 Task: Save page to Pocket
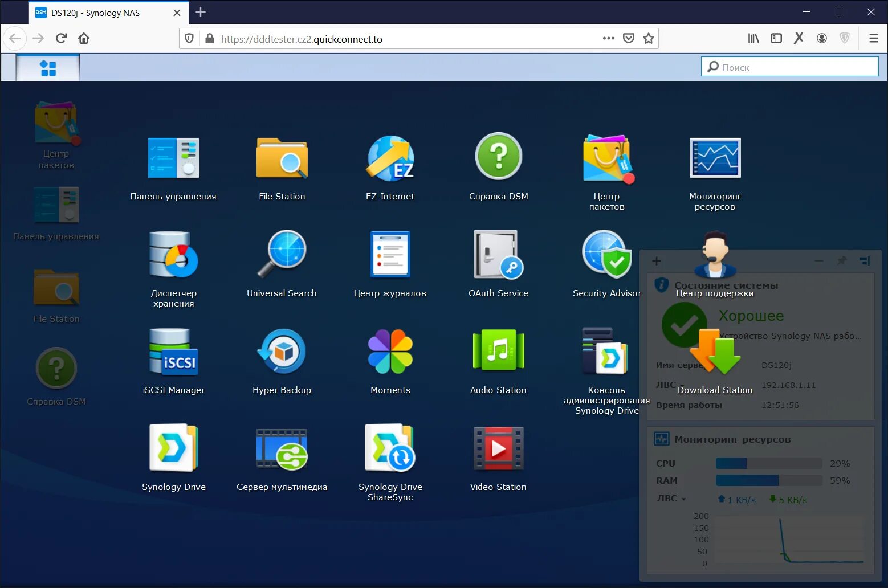click(x=629, y=38)
